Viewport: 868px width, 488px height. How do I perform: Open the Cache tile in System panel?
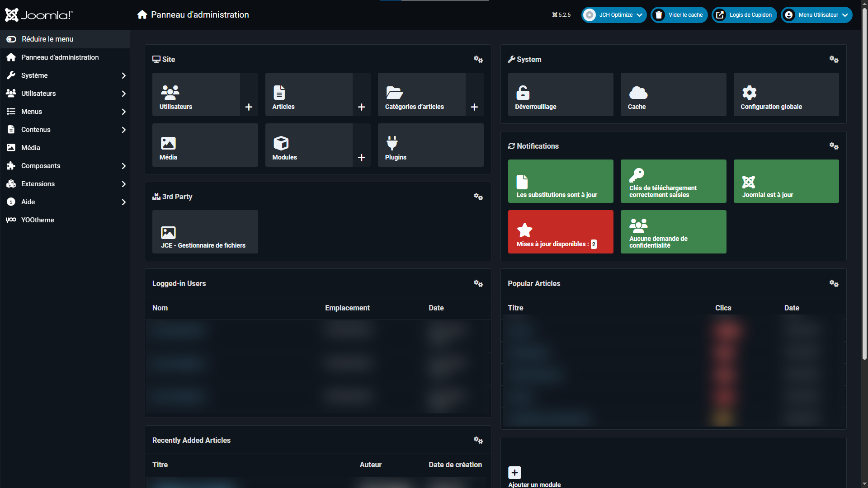click(x=673, y=94)
